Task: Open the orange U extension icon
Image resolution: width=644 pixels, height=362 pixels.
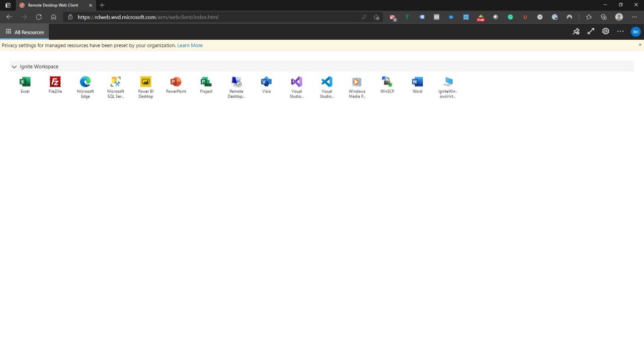Action: 525,17
